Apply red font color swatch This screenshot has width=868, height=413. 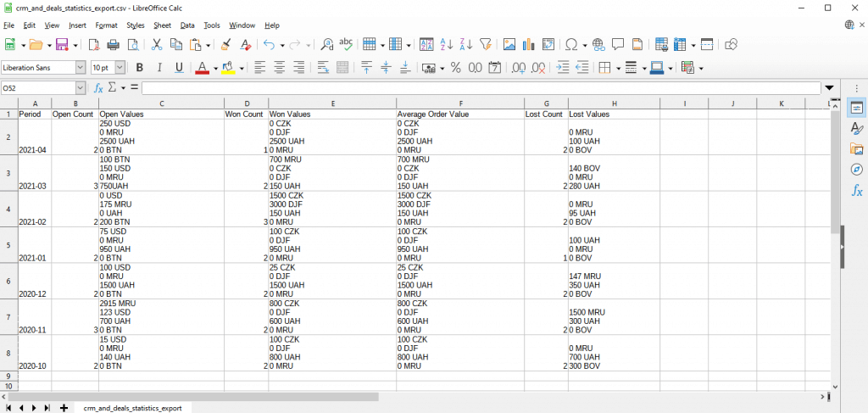click(202, 68)
